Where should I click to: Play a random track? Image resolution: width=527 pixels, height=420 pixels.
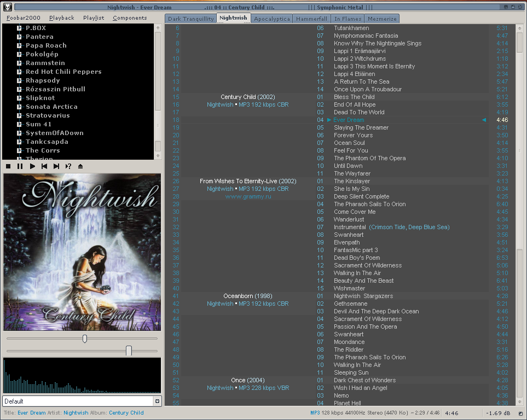(68, 166)
